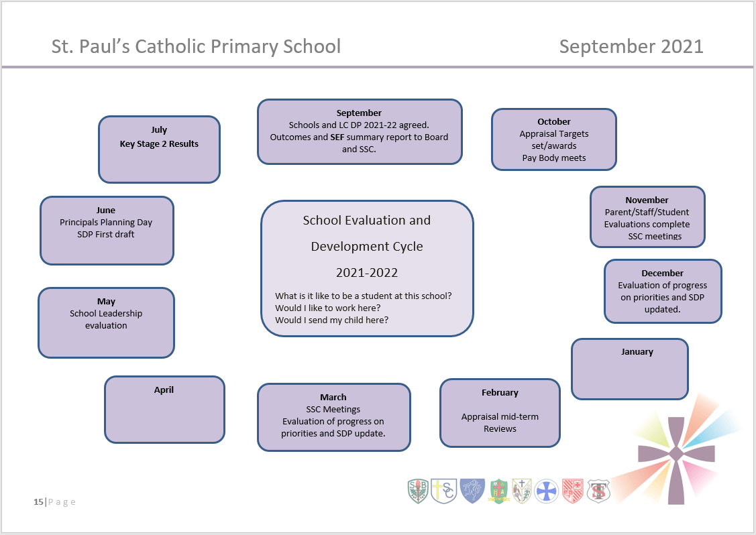The height and width of the screenshot is (535, 756).
Task: Click 'Would I like to work here?' line
Action: tap(328, 308)
